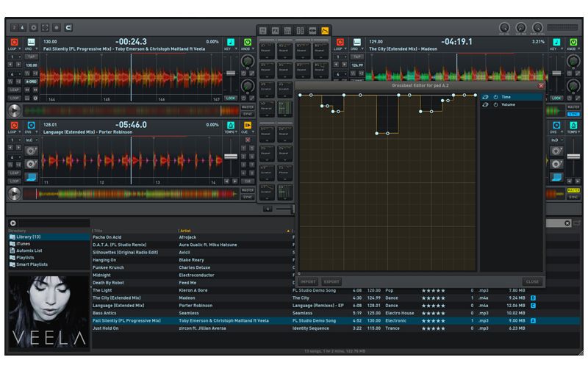Open the InC dropdown on lower-left deck
The image size is (588, 371).
pyautogui.click(x=32, y=140)
